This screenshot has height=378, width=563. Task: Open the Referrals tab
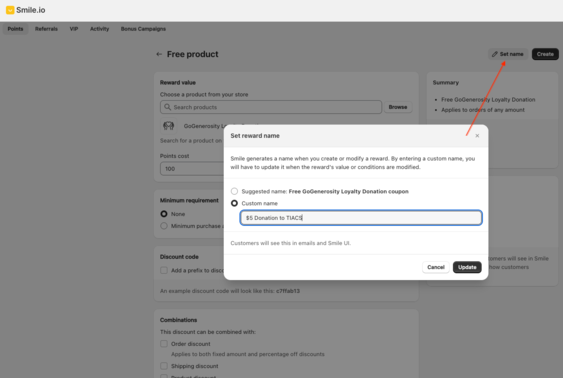[46, 29]
